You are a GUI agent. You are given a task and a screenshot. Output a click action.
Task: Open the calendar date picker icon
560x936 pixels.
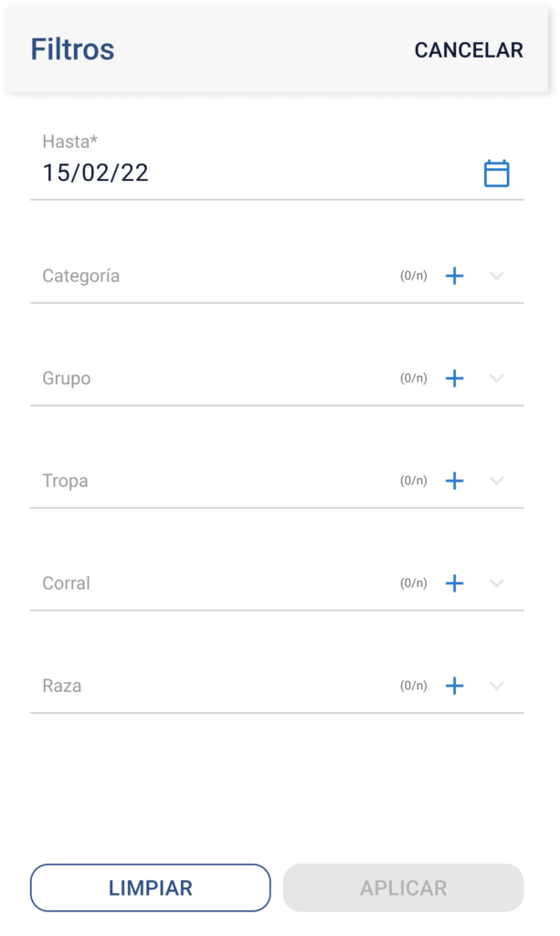[x=496, y=174]
